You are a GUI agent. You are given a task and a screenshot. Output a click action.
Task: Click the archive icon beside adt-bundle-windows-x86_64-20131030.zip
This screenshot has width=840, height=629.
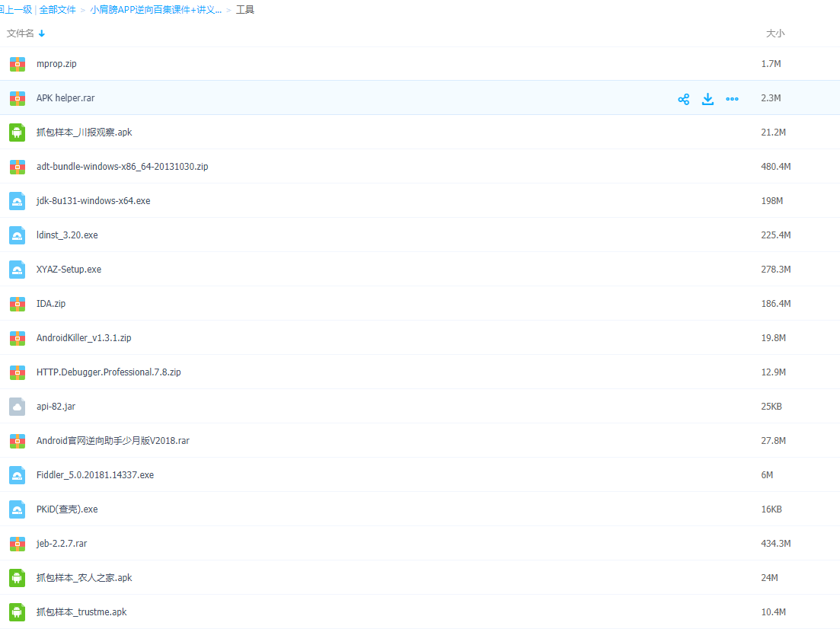click(18, 168)
